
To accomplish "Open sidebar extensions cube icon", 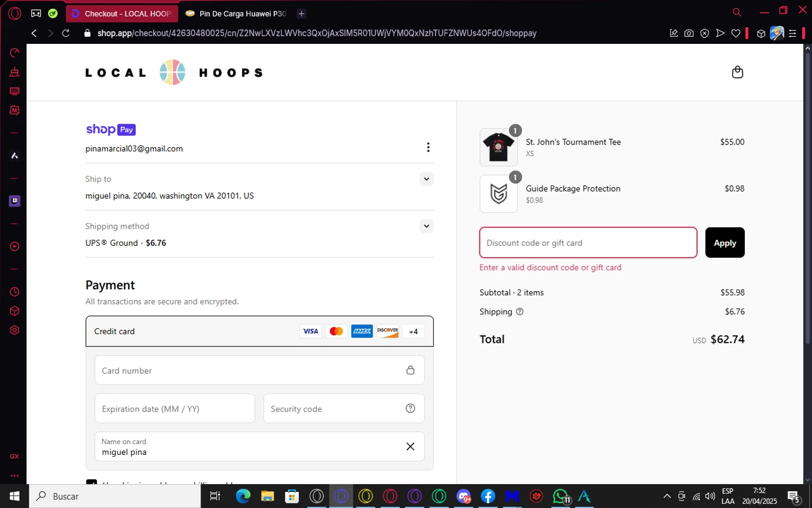I will pyautogui.click(x=15, y=311).
